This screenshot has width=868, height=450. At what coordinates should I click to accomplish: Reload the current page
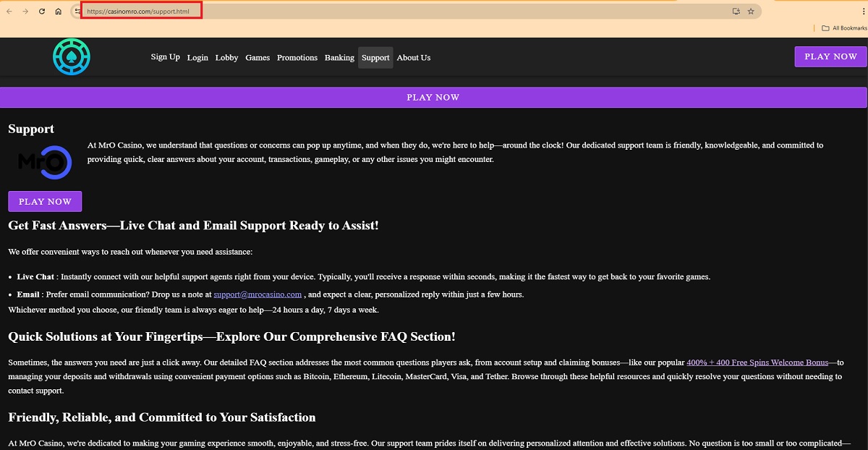coord(42,12)
